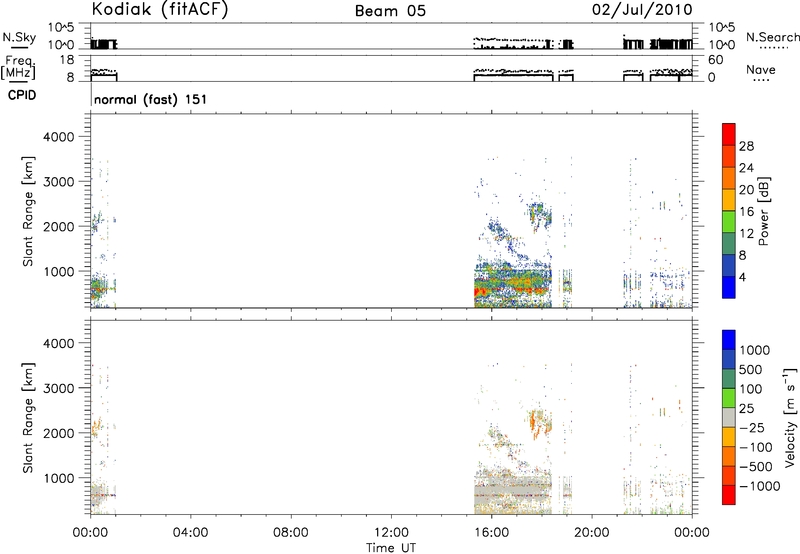This screenshot has height=554, width=800.
Task: Click the red bottom of velocity colorbar
Action: pyautogui.click(x=729, y=495)
